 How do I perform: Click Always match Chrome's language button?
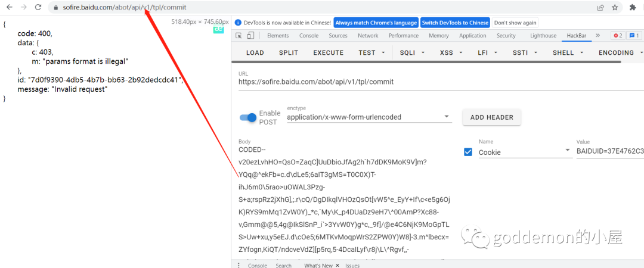[x=376, y=23]
